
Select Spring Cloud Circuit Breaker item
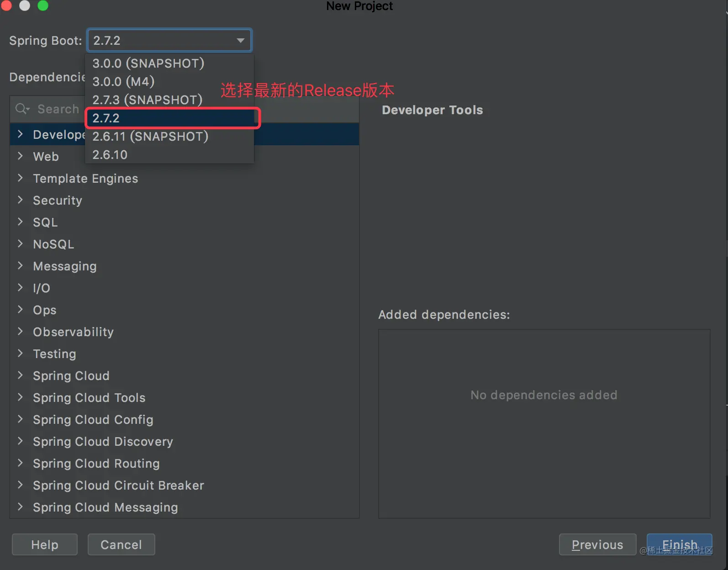(x=118, y=486)
